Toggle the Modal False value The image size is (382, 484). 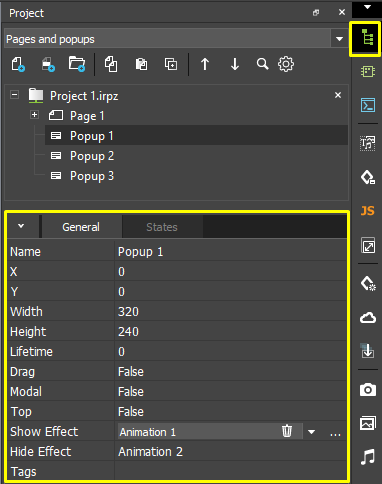(x=231, y=392)
